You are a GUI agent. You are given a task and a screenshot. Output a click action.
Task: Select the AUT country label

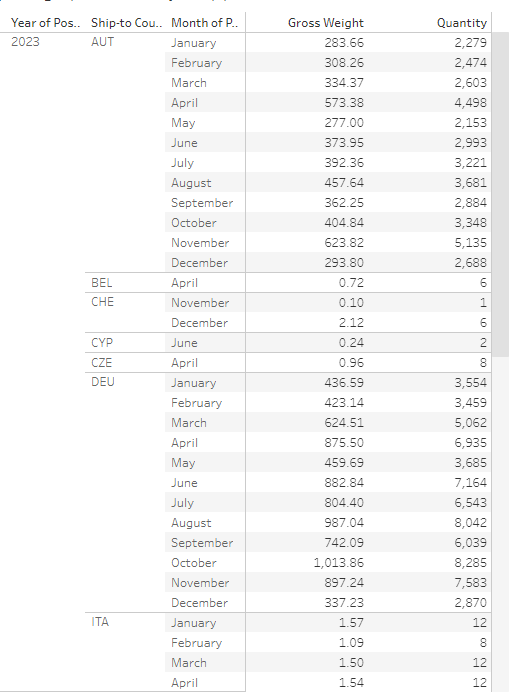tap(102, 42)
